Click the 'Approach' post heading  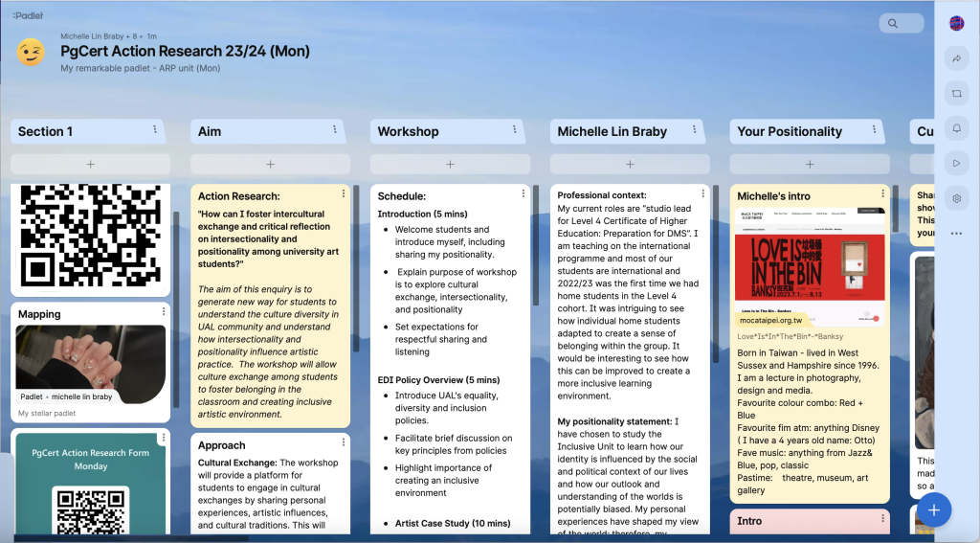point(221,445)
